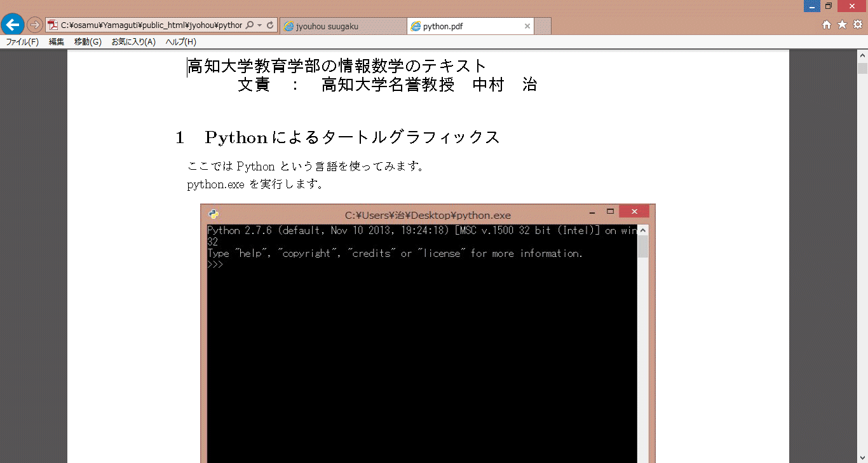Click the search magnifier in address bar
Image resolution: width=868 pixels, height=463 pixels.
click(x=250, y=25)
